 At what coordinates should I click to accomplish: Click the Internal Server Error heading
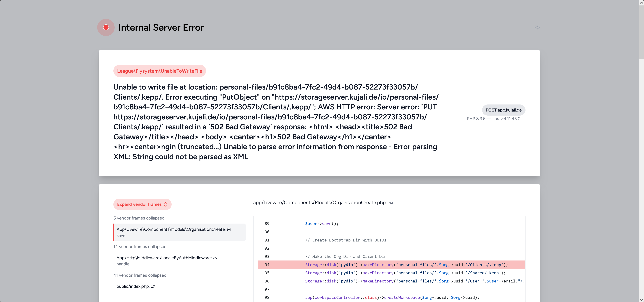pyautogui.click(x=161, y=27)
